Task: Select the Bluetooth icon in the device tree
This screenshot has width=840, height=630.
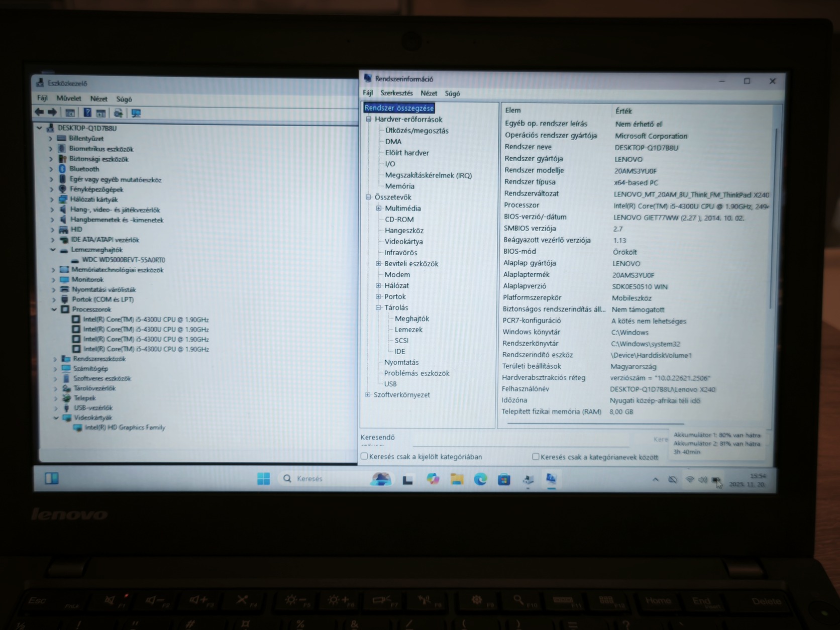Action: click(x=62, y=169)
